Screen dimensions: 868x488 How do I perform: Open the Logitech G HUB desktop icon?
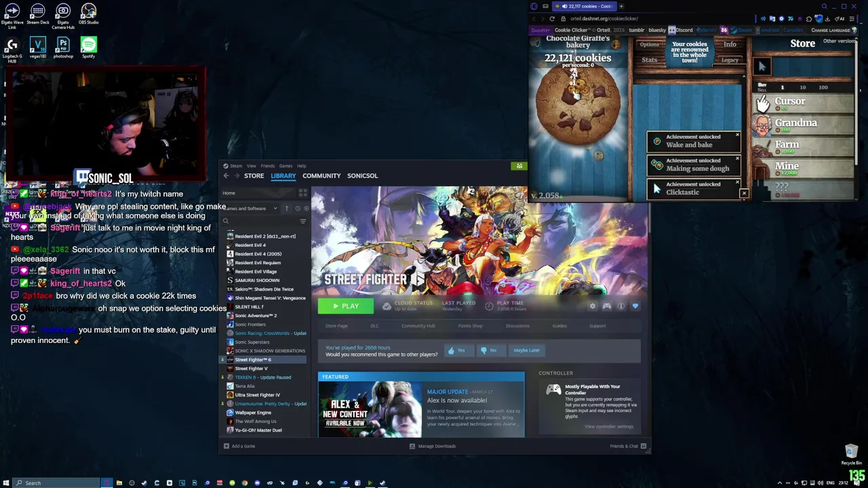tap(12, 49)
